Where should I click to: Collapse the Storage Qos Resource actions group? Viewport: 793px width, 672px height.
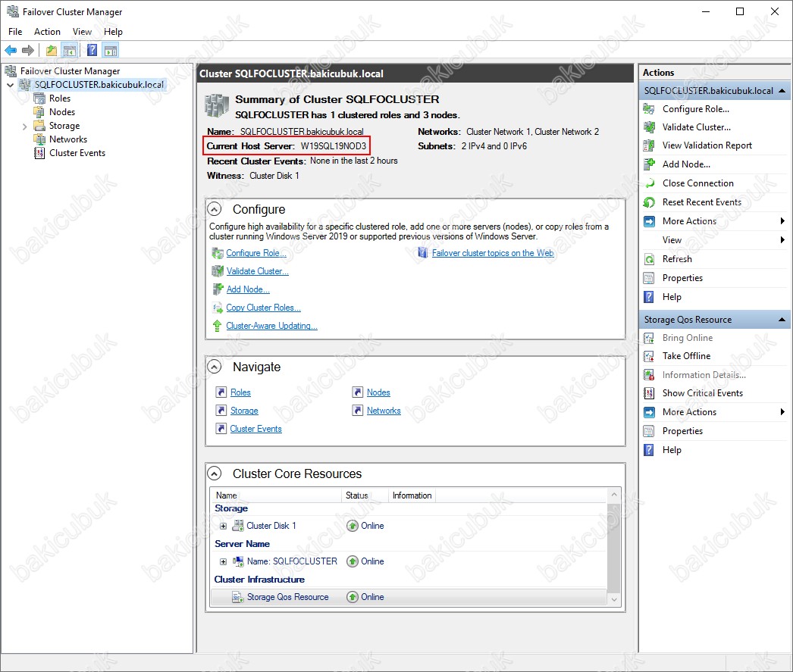[782, 319]
